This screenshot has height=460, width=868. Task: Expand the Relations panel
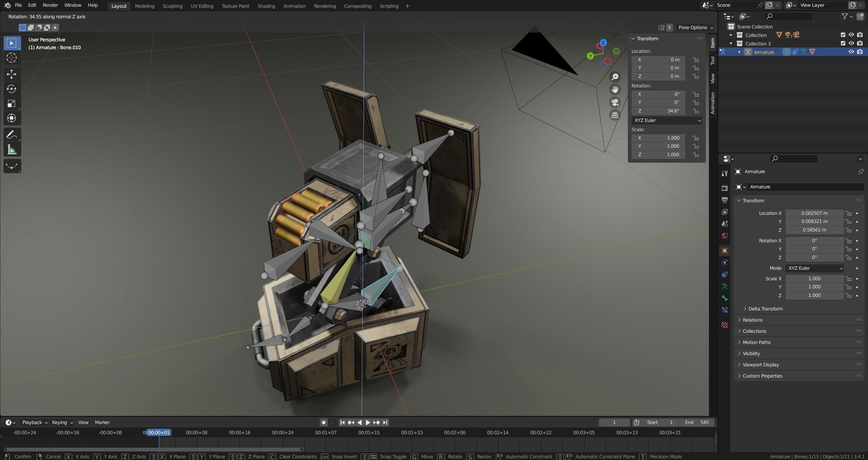(752, 320)
